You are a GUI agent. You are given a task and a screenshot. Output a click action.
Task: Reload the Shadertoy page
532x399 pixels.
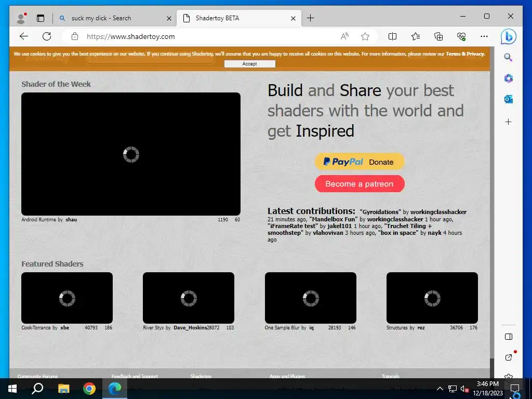tap(47, 36)
